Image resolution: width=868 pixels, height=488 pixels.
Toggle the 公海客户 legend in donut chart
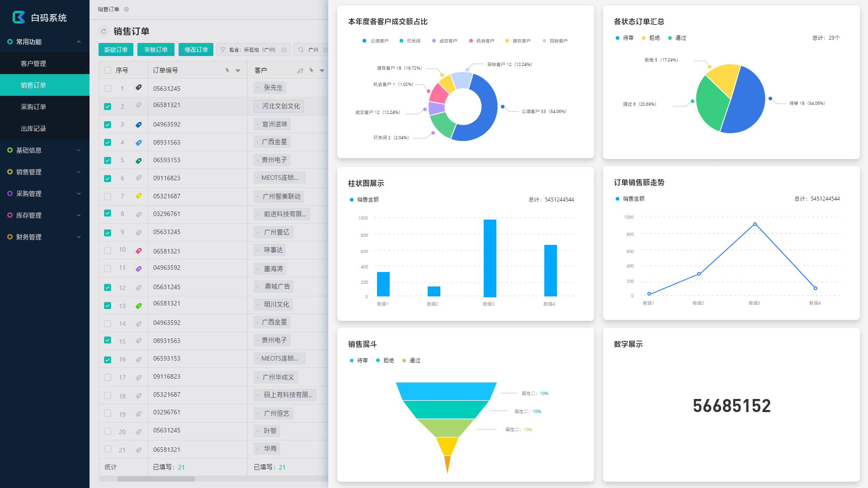(x=375, y=41)
